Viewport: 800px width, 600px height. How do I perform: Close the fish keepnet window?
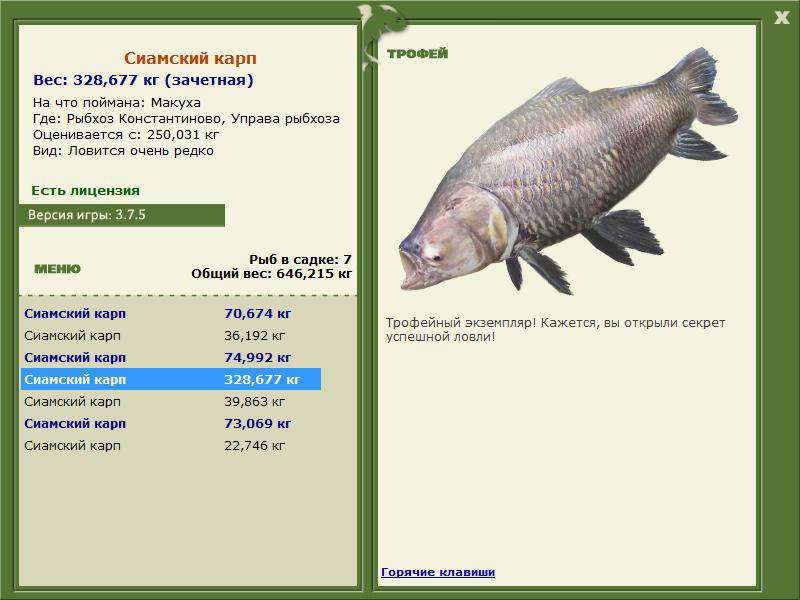[x=782, y=18]
